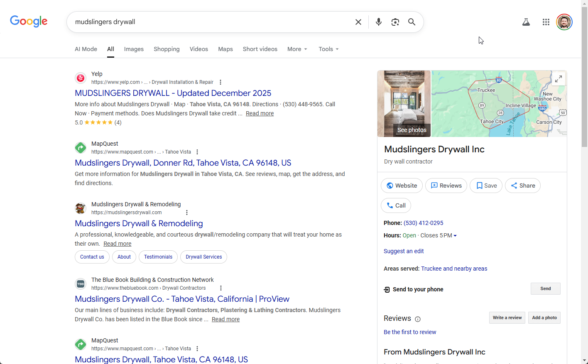Click the last MapQuest result favicon
This screenshot has width=588, height=364.
pos(81,344)
